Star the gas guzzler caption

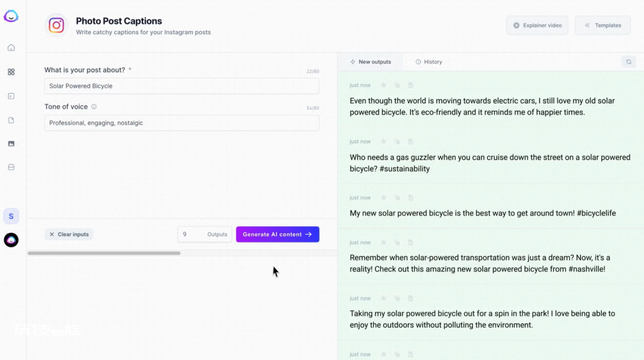coord(383,141)
